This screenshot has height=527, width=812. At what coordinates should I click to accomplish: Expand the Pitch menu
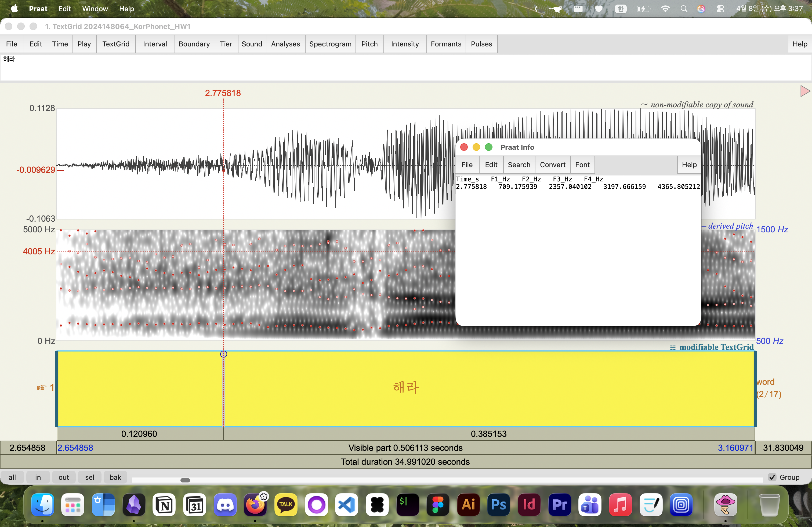(x=369, y=44)
